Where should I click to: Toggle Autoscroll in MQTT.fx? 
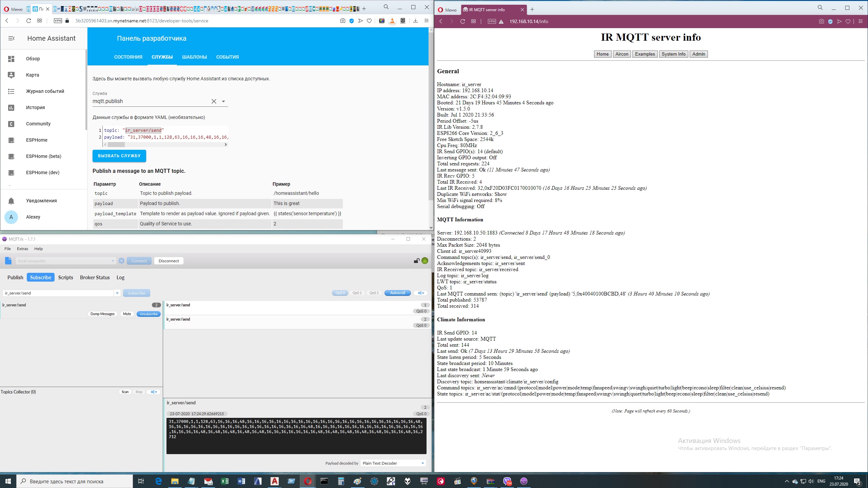point(397,293)
